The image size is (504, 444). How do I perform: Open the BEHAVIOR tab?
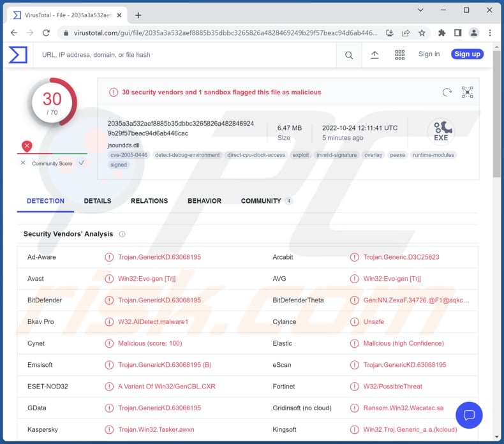point(204,201)
